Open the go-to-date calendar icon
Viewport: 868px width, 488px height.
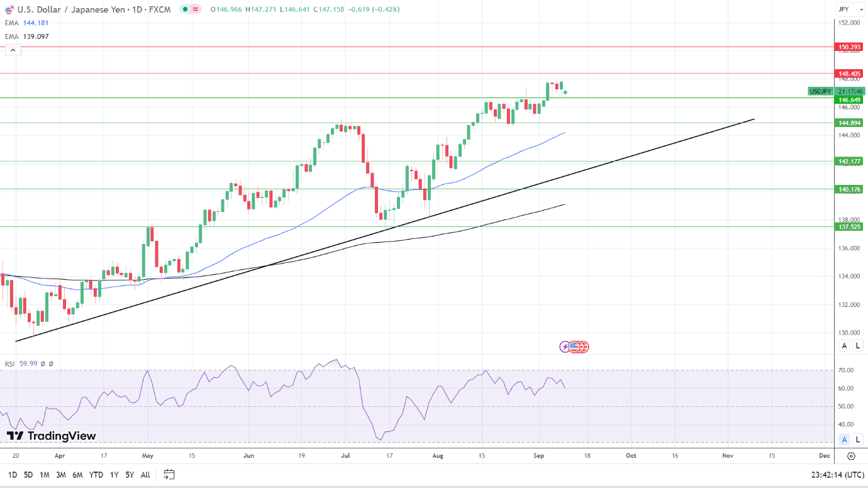pos(169,475)
